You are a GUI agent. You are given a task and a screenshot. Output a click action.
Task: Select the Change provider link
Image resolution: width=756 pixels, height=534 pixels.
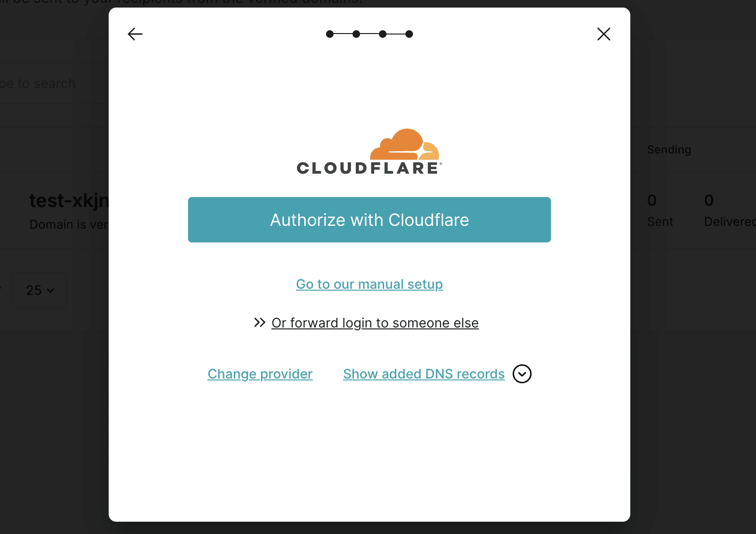260,374
